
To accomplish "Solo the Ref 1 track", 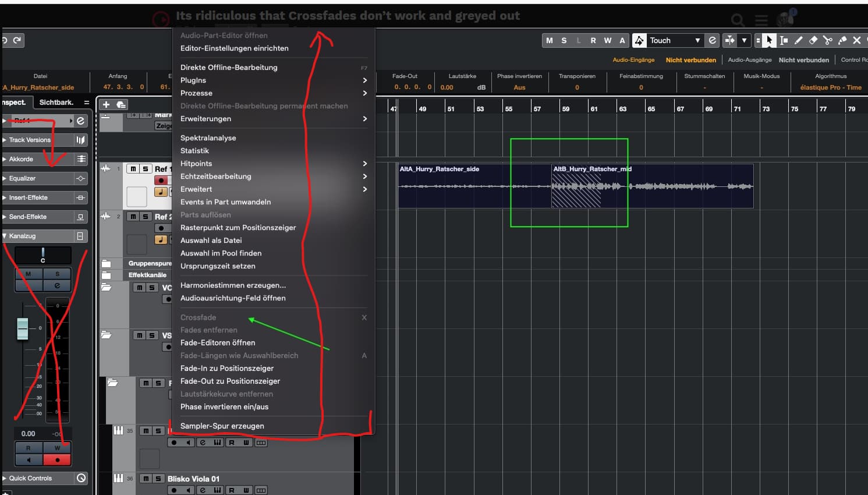I will (x=146, y=169).
